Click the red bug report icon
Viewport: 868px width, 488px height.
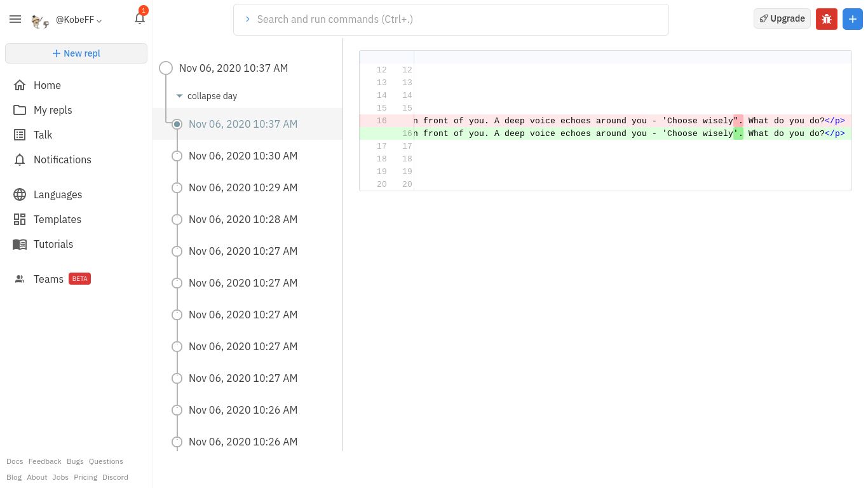(x=827, y=19)
